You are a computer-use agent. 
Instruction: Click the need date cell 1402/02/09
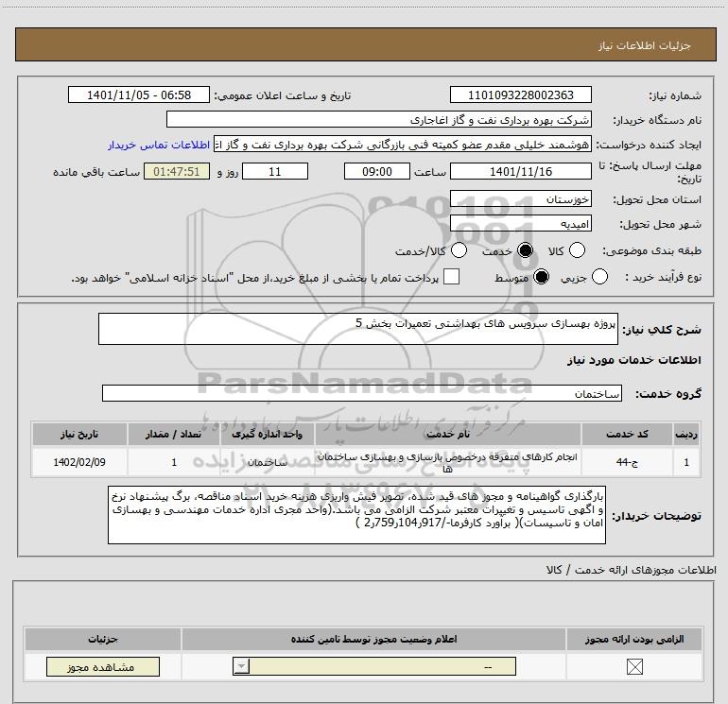click(79, 462)
